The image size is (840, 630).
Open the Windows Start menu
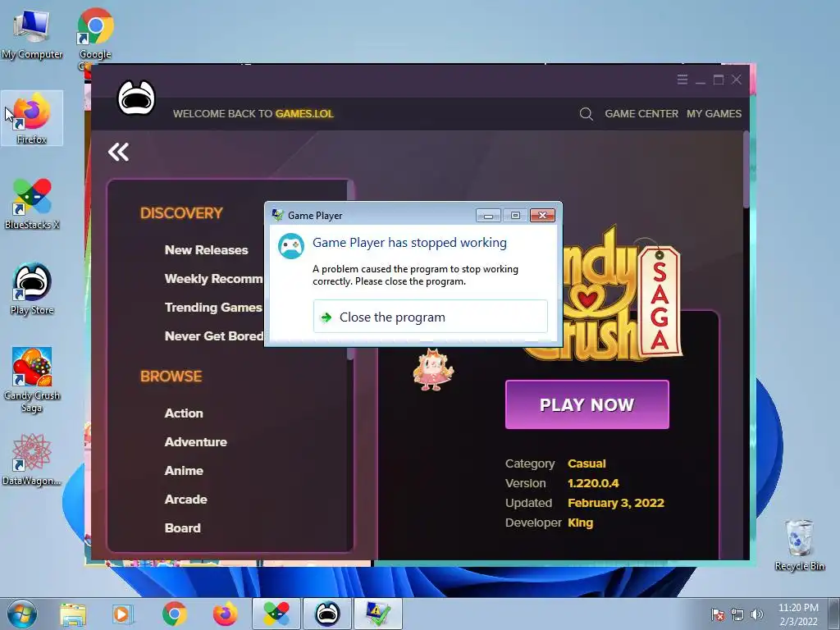[x=21, y=614]
